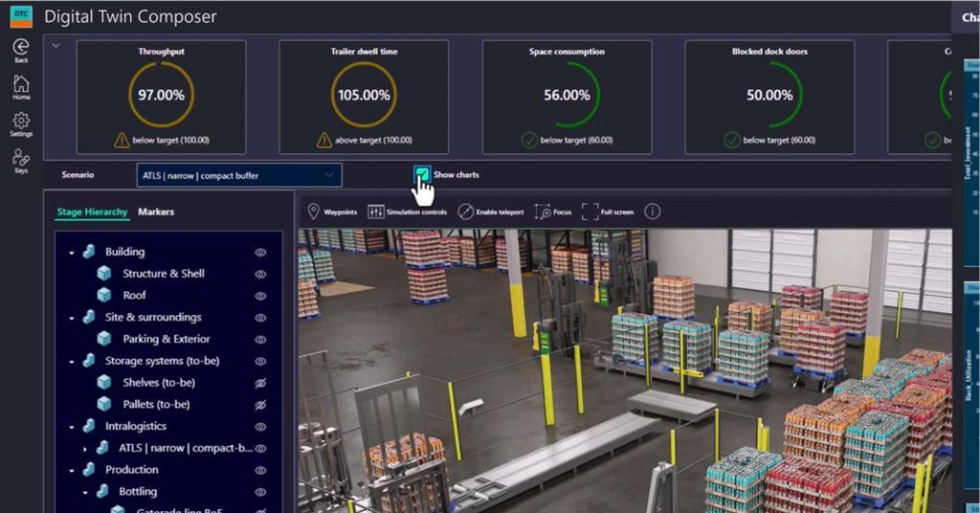Hide Site & surroundings via eye icon
The image size is (980, 513).
pos(260,318)
